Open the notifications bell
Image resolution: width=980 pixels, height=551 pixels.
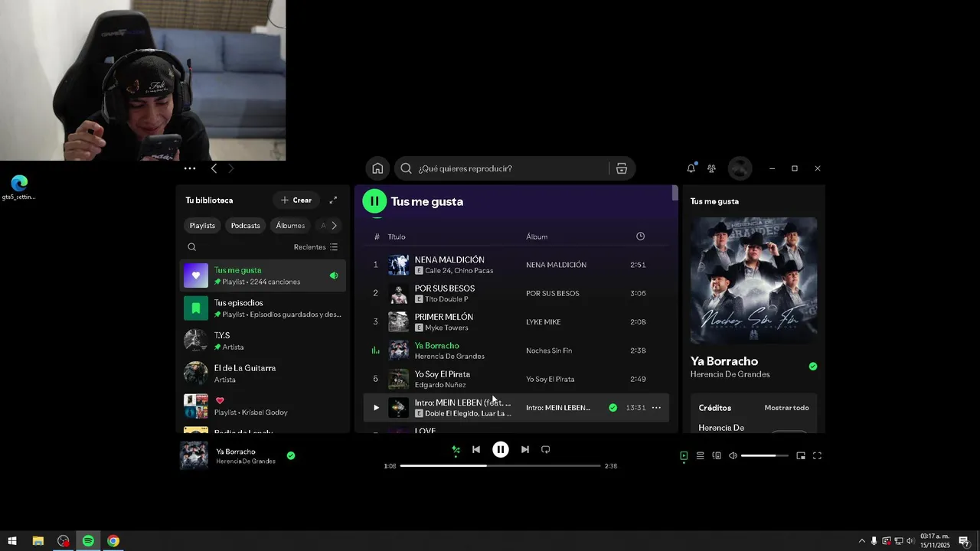(691, 168)
